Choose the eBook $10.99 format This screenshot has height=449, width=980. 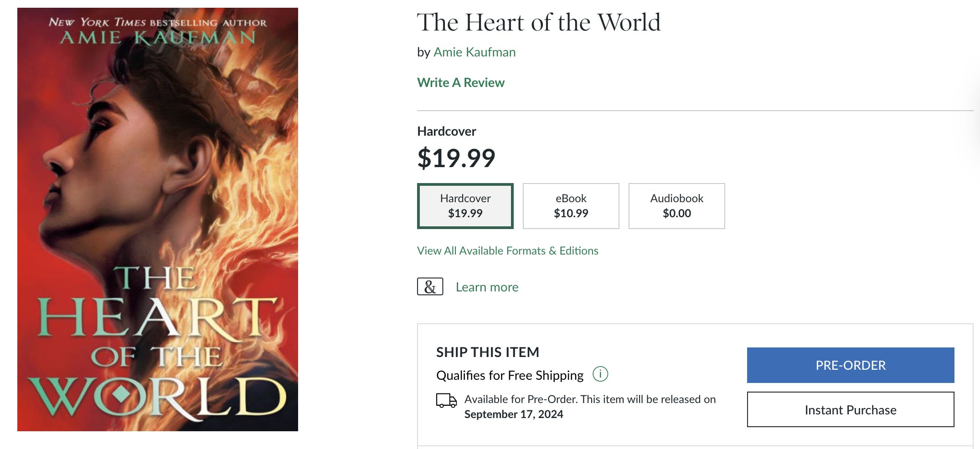571,206
